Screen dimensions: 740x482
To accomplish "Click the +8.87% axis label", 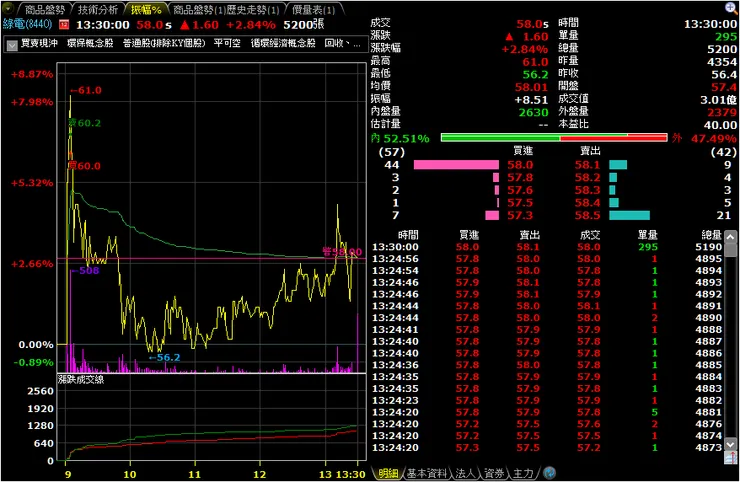I will 32,75.
